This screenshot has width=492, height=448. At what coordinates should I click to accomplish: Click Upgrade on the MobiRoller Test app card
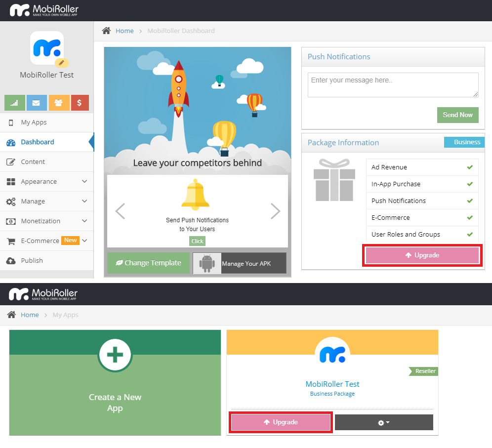tap(281, 422)
